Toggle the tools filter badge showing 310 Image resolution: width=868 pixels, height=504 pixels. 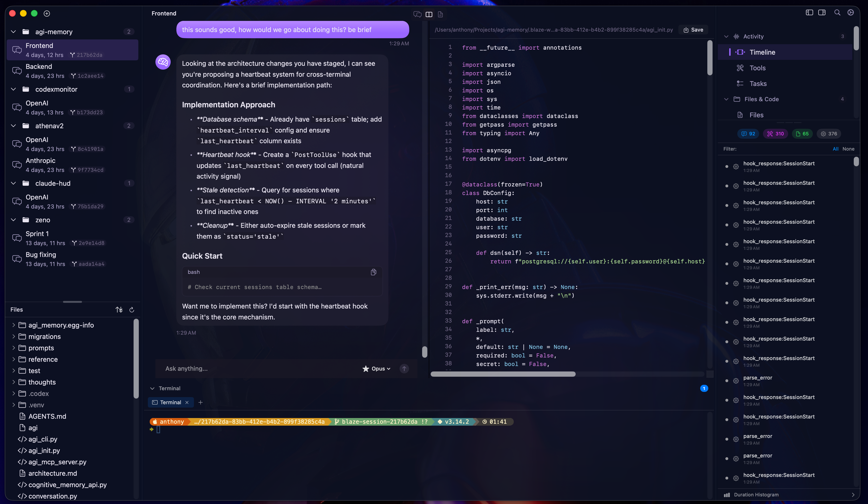tap(775, 134)
